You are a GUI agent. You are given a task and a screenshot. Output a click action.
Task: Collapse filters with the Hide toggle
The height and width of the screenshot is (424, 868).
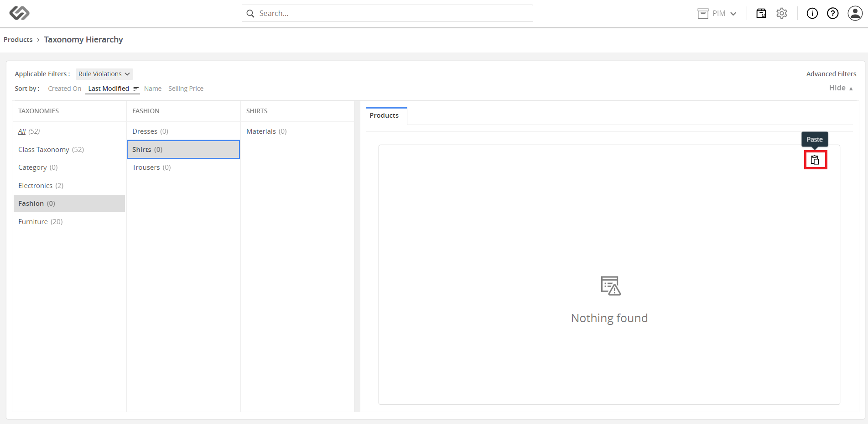click(841, 88)
